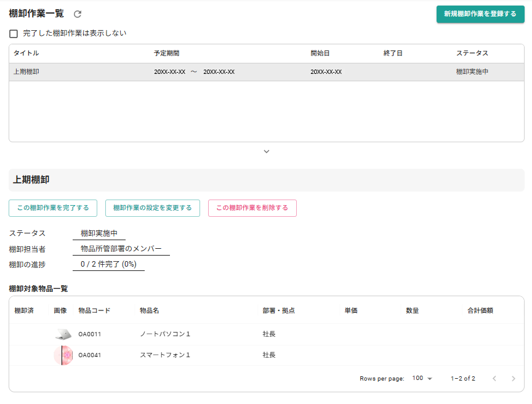Click the この棚卸作業を完了する button

[53, 208]
